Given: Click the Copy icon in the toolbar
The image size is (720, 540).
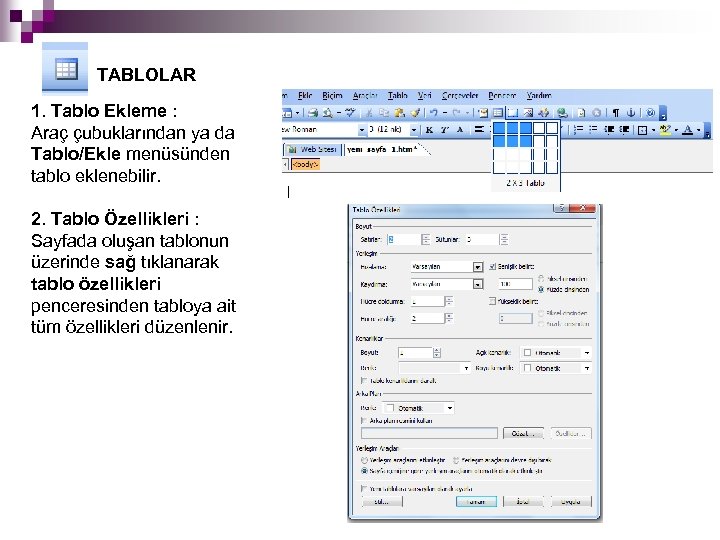Looking at the screenshot, I should pyautogui.click(x=384, y=112).
